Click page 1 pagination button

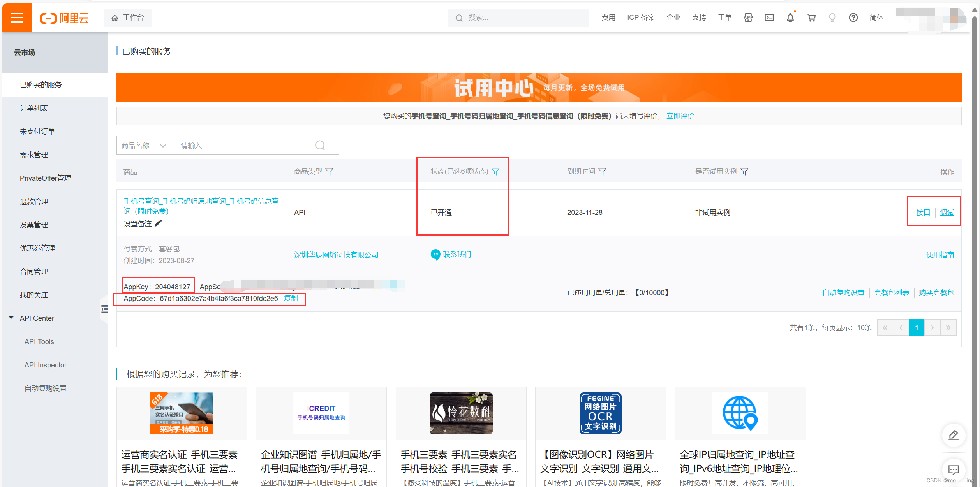[x=916, y=327]
